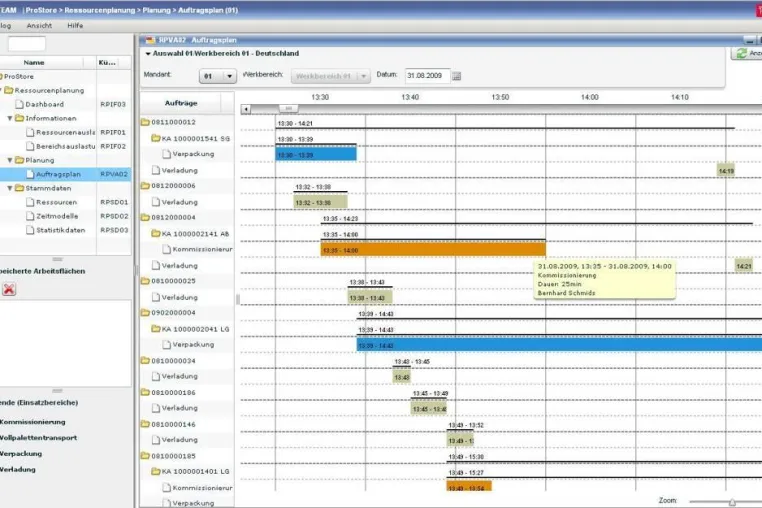This screenshot has height=508, width=762.
Task: Click the horizontal timeline scrollbar thumb
Action: tap(288, 108)
